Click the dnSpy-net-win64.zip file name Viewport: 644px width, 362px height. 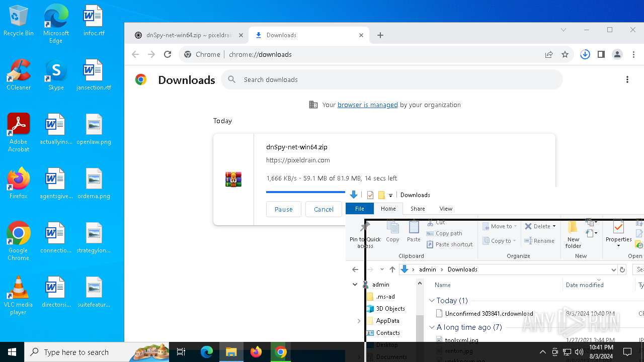tap(297, 147)
